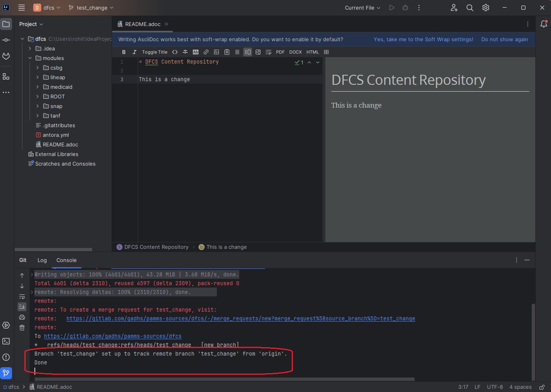
Task: Open dfcs project dropdown
Action: [x=47, y=8]
